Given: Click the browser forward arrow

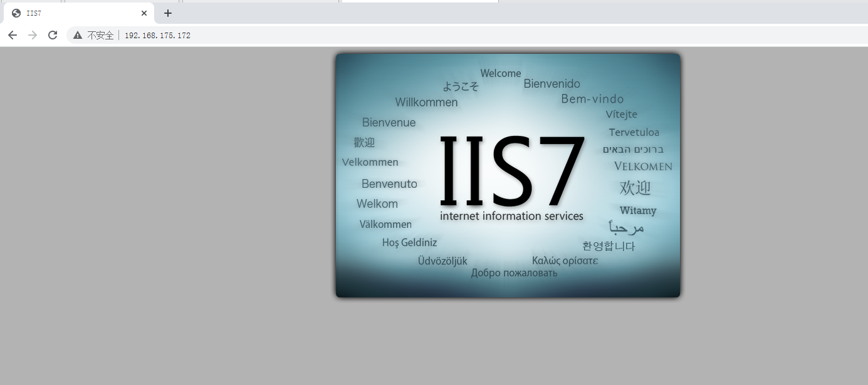Looking at the screenshot, I should [x=33, y=35].
